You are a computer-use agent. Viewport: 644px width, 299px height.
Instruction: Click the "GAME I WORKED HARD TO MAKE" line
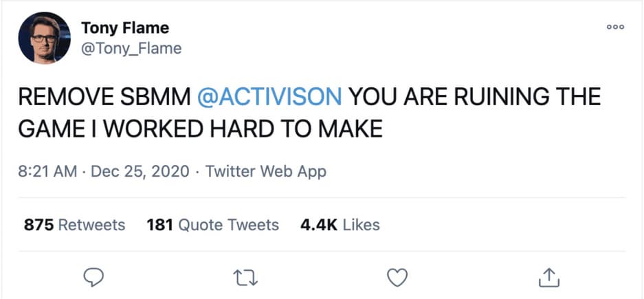(x=200, y=129)
